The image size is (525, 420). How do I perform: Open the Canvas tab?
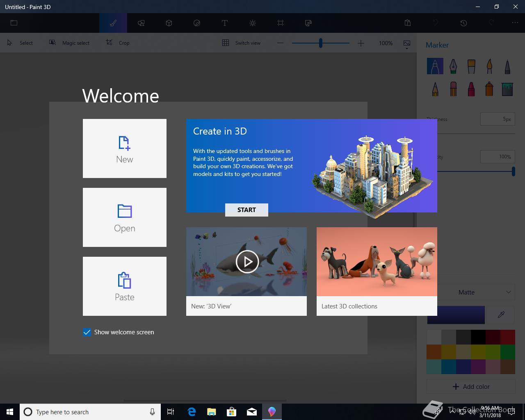[281, 23]
